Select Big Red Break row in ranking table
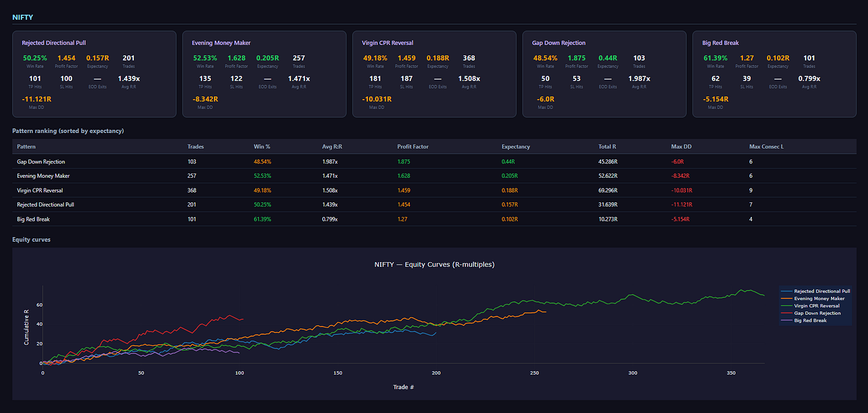The height and width of the screenshot is (413, 868). coord(434,219)
